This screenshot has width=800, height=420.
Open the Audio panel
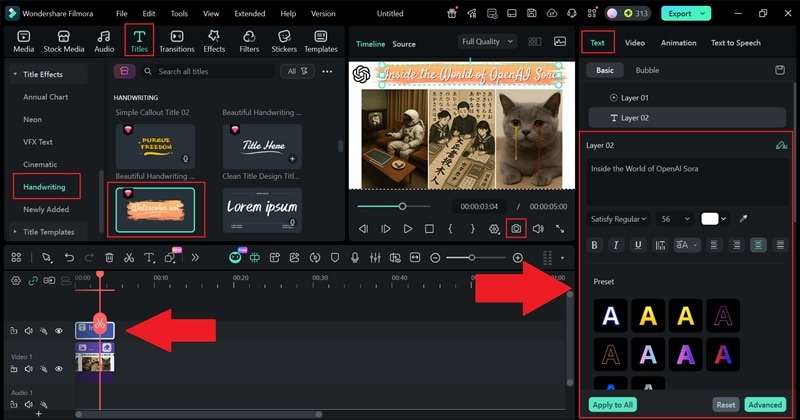[x=104, y=41]
